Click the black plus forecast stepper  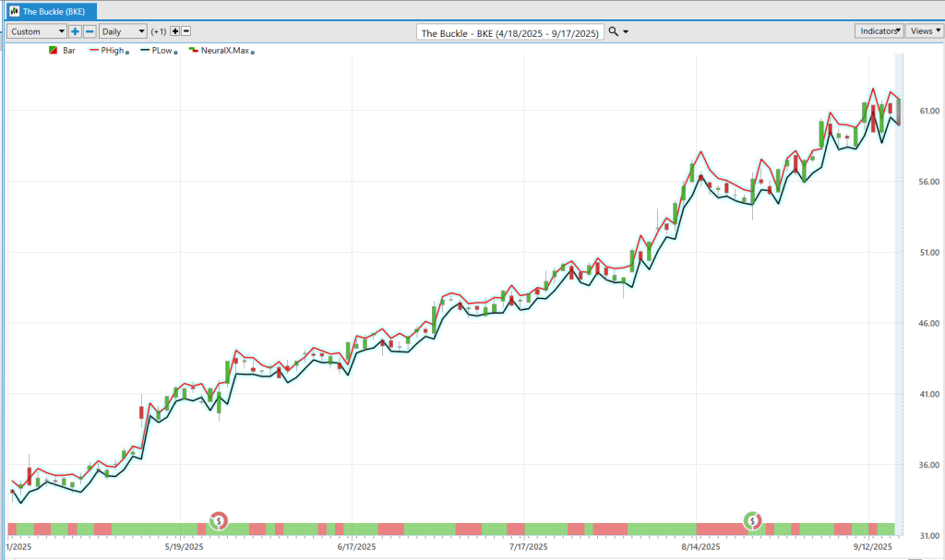click(174, 31)
